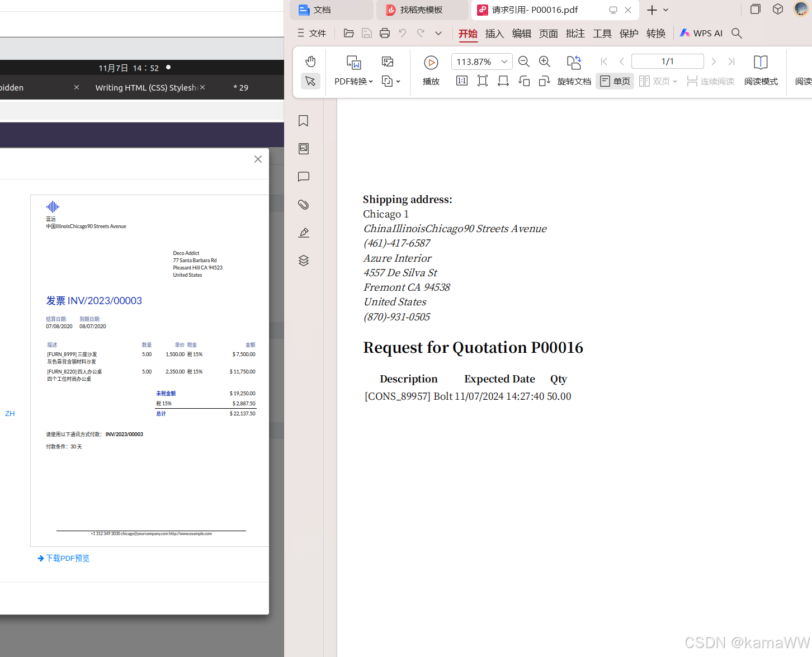
Task: Launch WPS AI assistant
Action: tap(701, 33)
